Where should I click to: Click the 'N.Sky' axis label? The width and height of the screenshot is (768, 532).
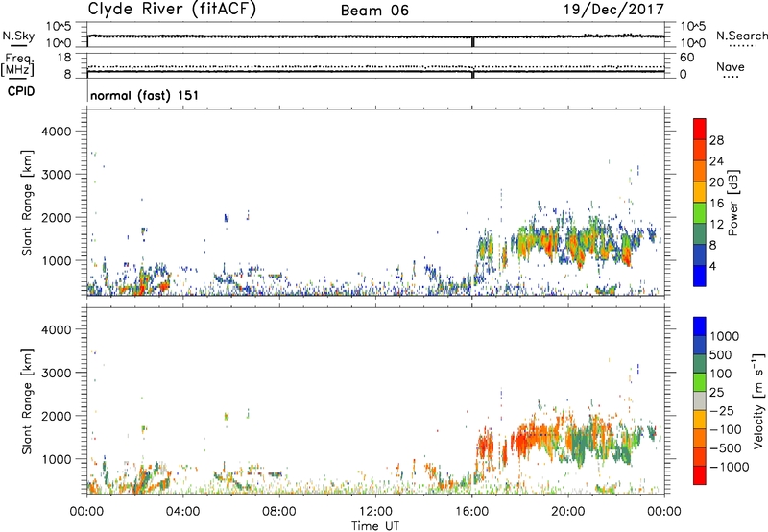(18, 36)
